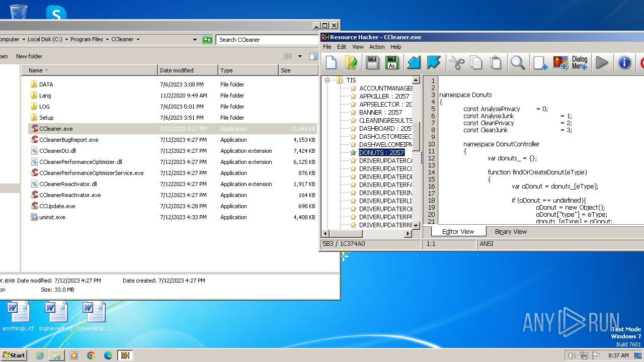Image resolution: width=644 pixels, height=362 pixels.
Task: Open Microsoft Edge from the taskbar
Action: [108, 355]
